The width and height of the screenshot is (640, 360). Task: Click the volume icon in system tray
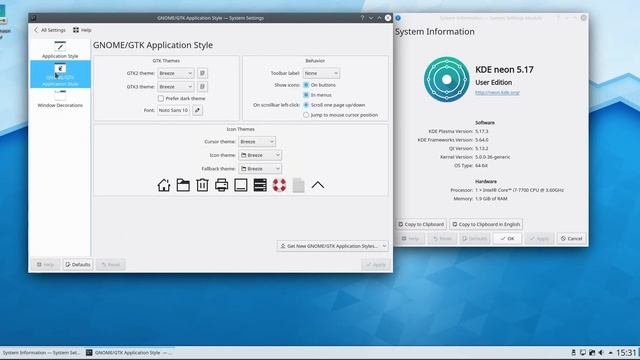pos(601,353)
